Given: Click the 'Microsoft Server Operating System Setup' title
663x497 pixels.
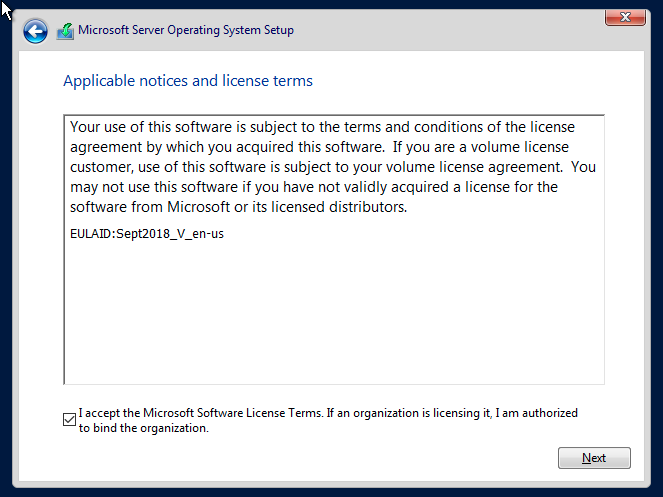Looking at the screenshot, I should click(186, 30).
